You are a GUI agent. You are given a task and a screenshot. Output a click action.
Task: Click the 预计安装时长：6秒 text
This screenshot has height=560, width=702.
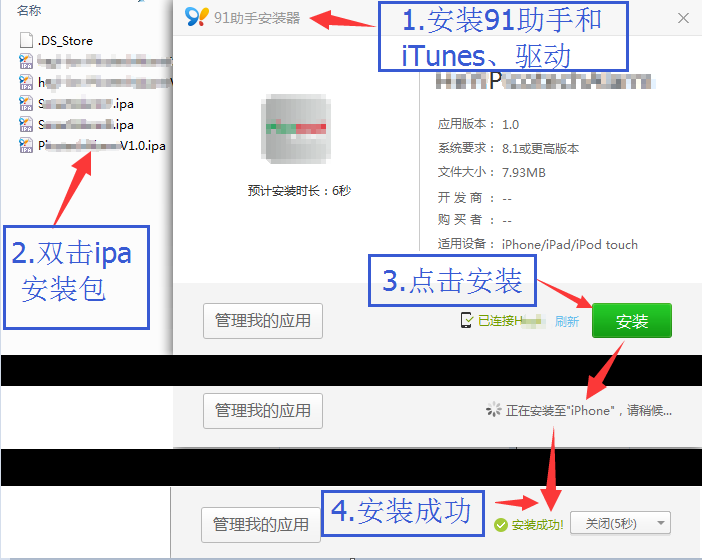point(299,191)
